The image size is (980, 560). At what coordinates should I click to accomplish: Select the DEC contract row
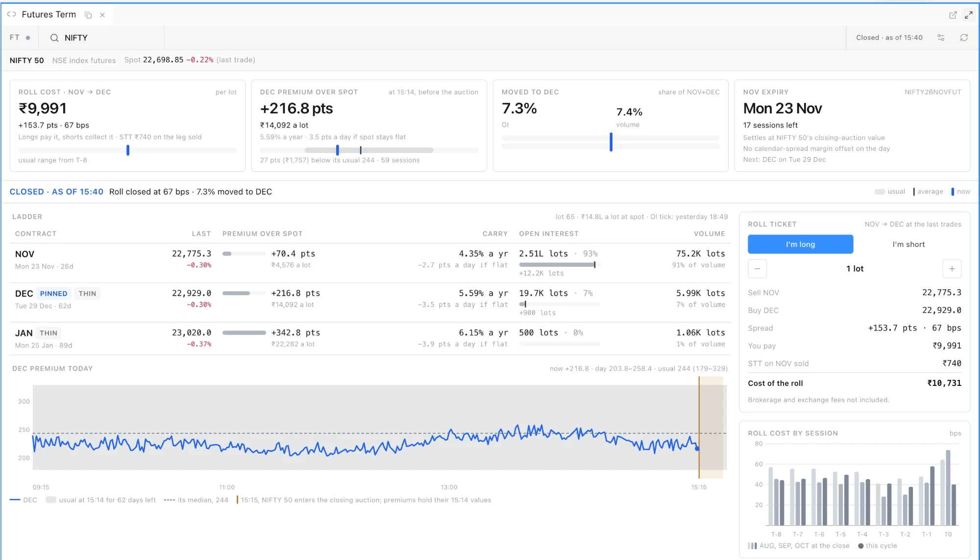(370, 302)
